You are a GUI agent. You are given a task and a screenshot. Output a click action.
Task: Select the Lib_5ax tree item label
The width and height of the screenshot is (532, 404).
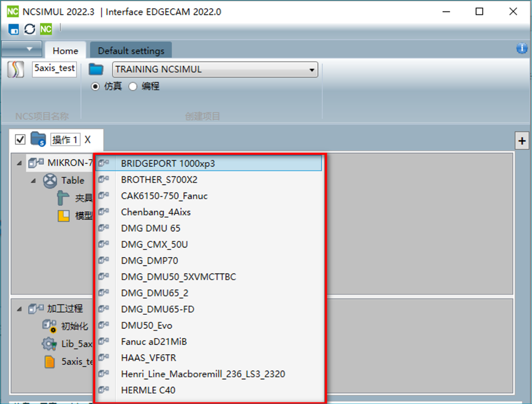[x=77, y=344]
